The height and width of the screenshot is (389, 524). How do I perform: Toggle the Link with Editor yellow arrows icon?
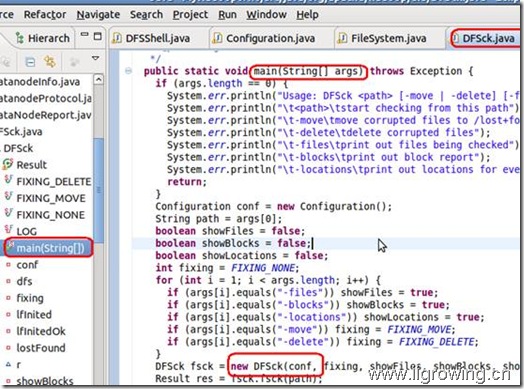click(x=50, y=62)
